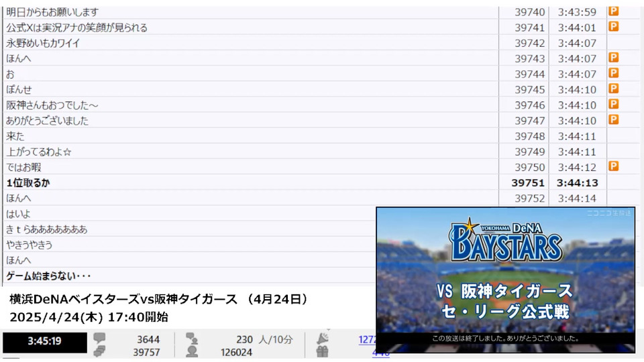Click the active viewers icon beside 230
Viewport: 644px width, 362px height.
tap(192, 338)
